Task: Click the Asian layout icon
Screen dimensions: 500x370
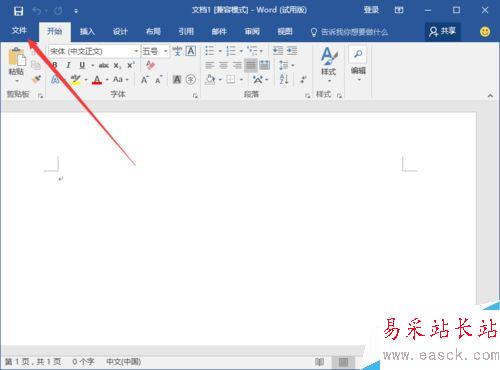Action: [x=258, y=79]
